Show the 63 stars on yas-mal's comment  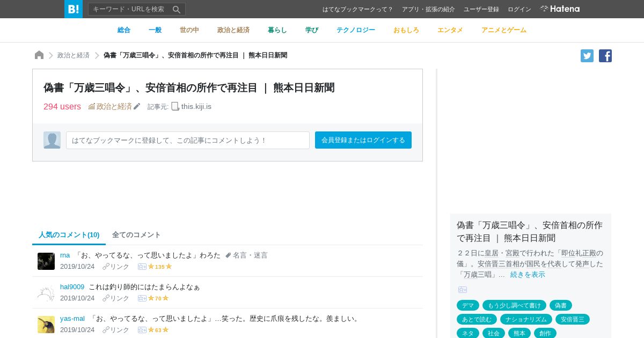[x=158, y=330]
